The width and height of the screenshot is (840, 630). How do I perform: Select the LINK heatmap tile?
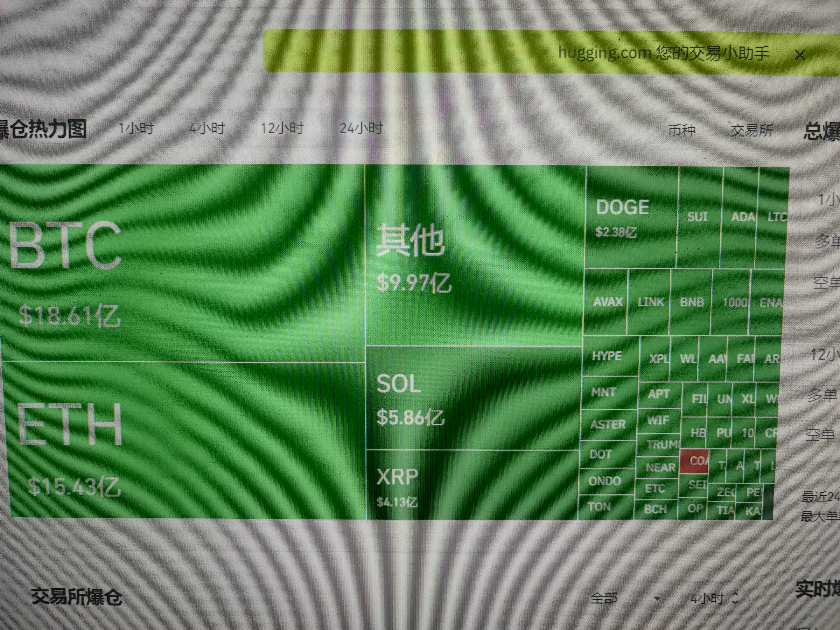coord(649,302)
